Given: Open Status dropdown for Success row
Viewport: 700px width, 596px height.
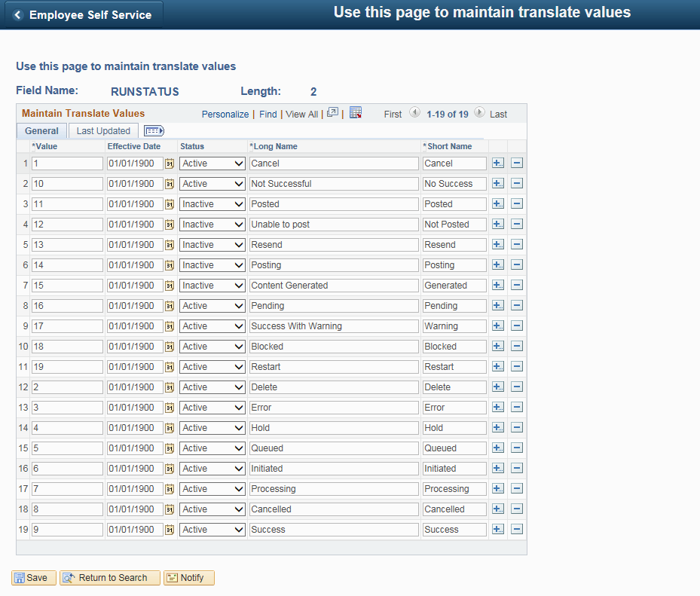Looking at the screenshot, I should [212, 530].
